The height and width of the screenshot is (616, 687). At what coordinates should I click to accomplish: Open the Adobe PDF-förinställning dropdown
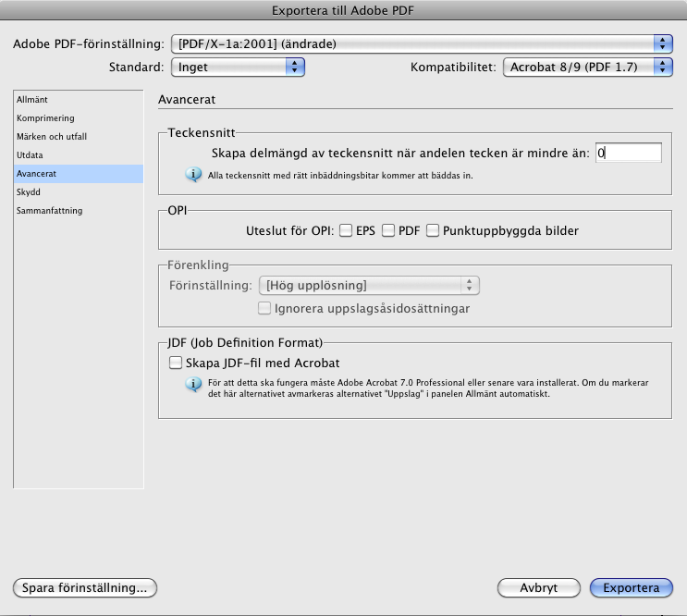point(422,43)
